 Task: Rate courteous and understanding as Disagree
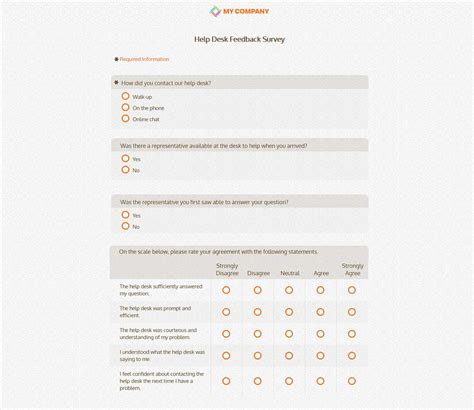(257, 334)
